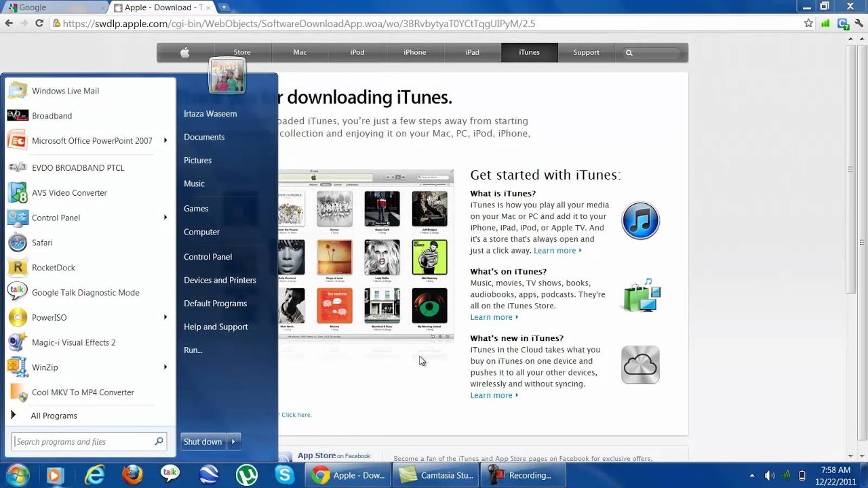Open Music from Start menu
The image size is (868, 488).
[x=194, y=184]
